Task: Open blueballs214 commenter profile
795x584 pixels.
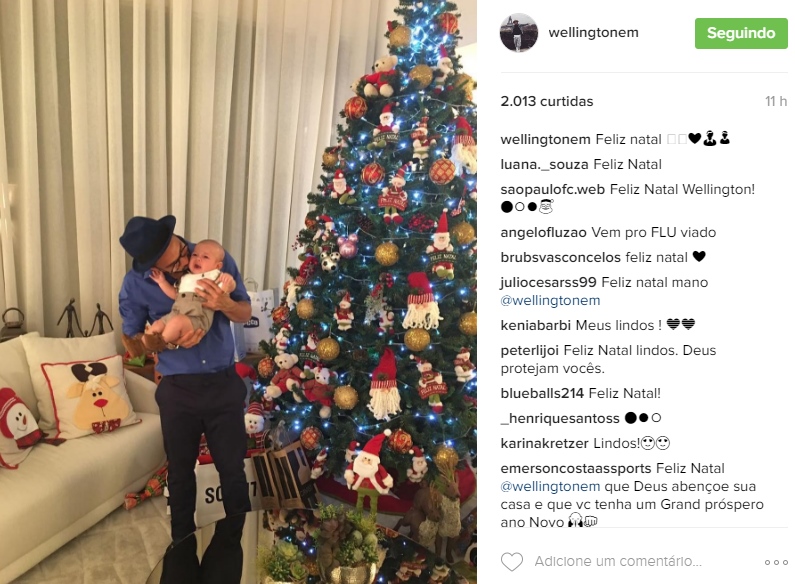Action: [x=542, y=393]
